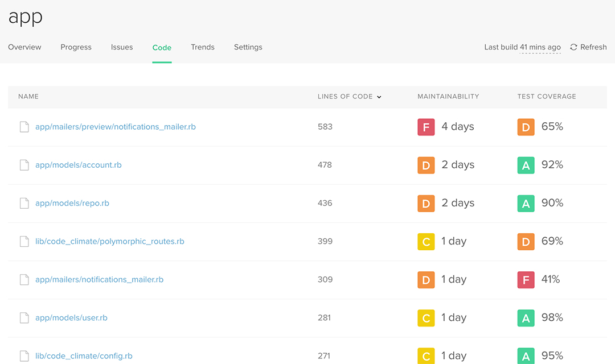This screenshot has width=615, height=364.
Task: Click the file icon beside polymorphic_routes.rb
Action: click(x=24, y=241)
